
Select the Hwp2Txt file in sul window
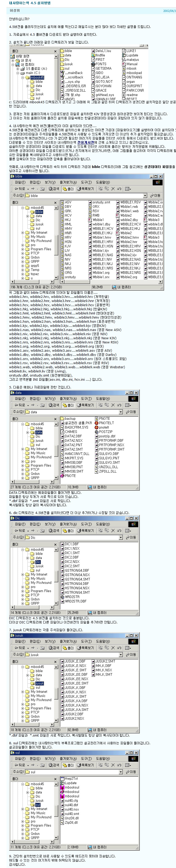tap(69, 778)
